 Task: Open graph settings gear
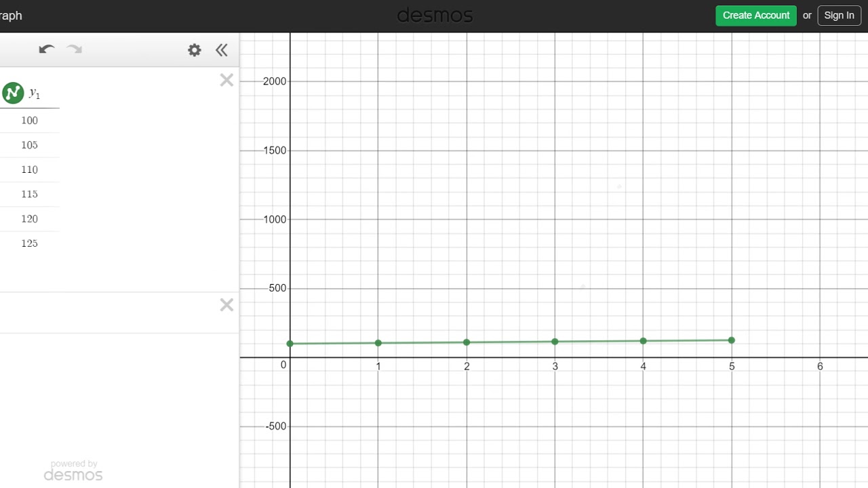pos(195,50)
